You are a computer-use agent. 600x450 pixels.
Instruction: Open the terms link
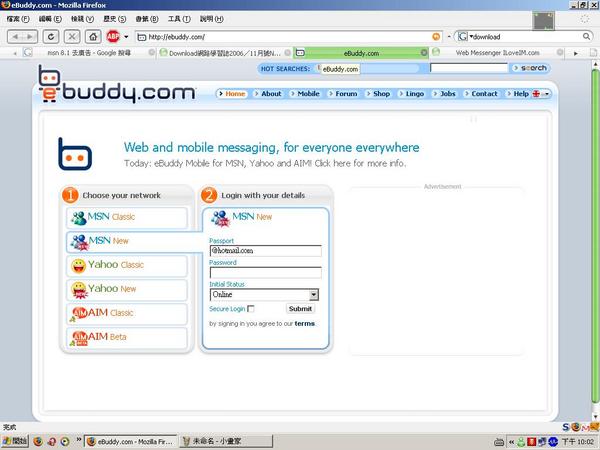pos(305,324)
